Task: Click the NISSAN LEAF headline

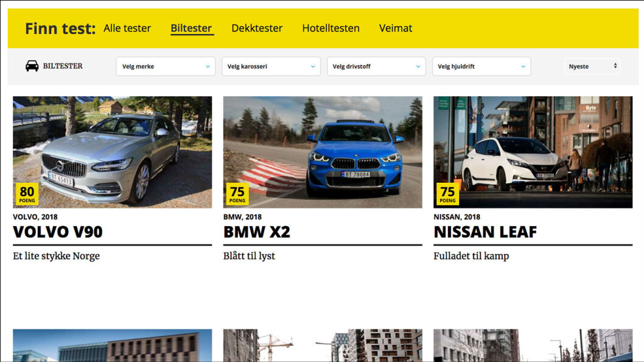Action: pos(485,232)
